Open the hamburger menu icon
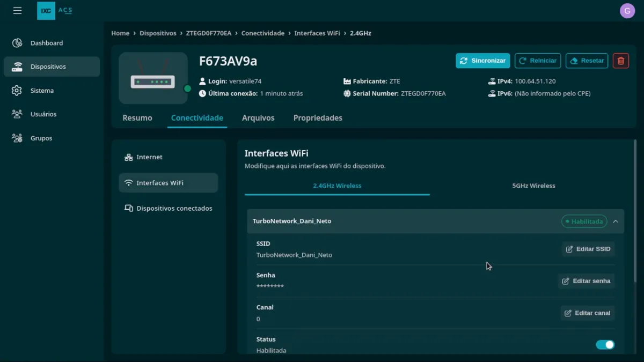644x362 pixels. 17,11
